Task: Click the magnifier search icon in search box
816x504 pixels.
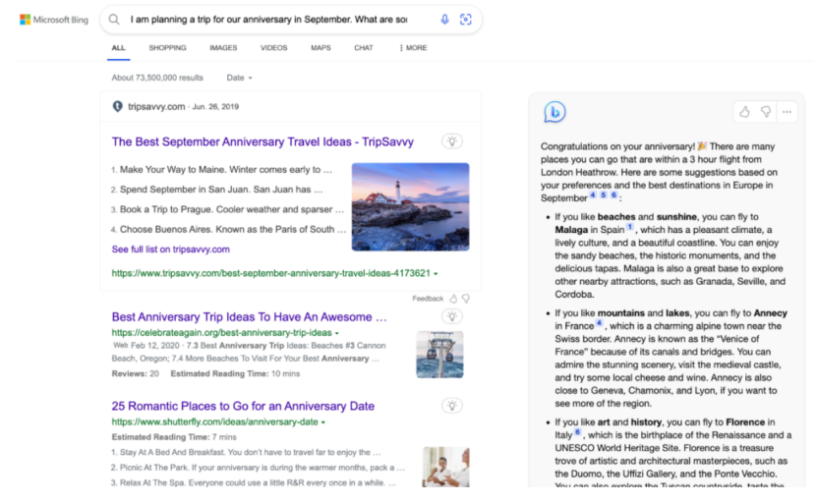Action: [x=114, y=20]
